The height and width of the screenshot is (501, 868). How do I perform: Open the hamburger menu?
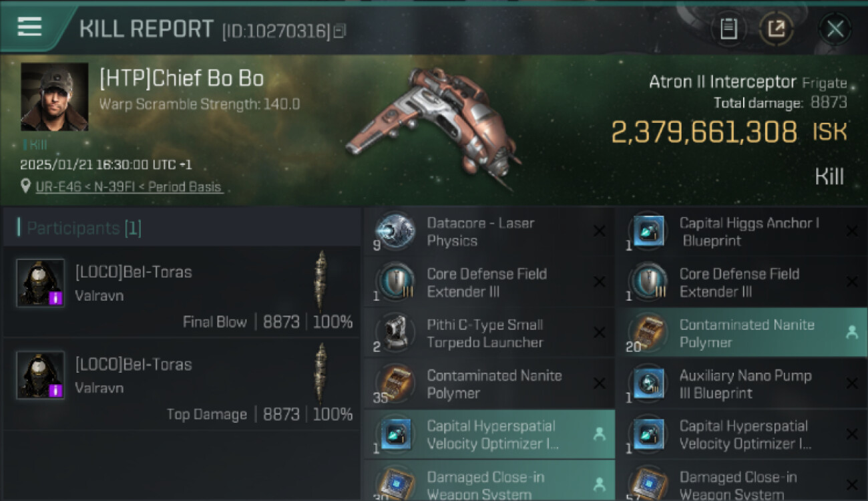(29, 27)
